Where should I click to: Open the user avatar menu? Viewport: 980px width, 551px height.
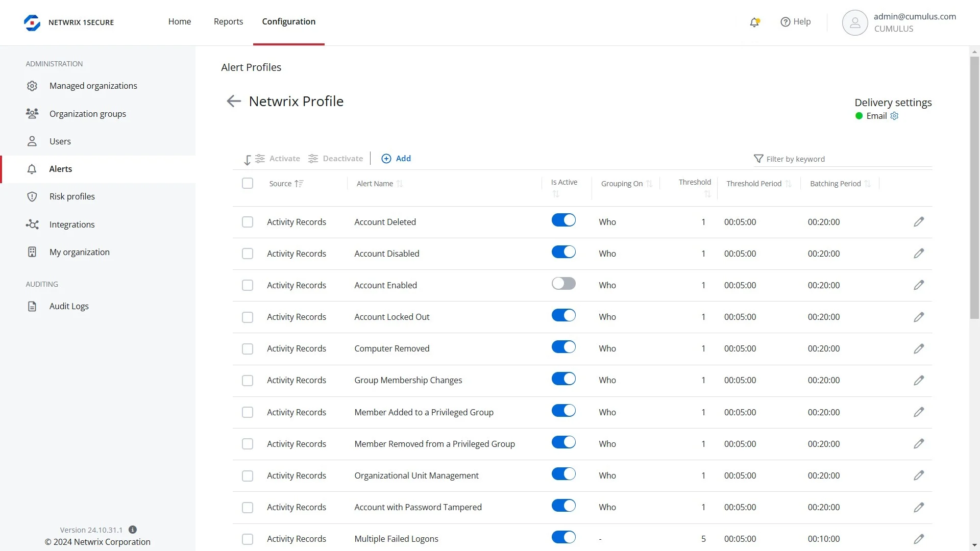click(855, 22)
